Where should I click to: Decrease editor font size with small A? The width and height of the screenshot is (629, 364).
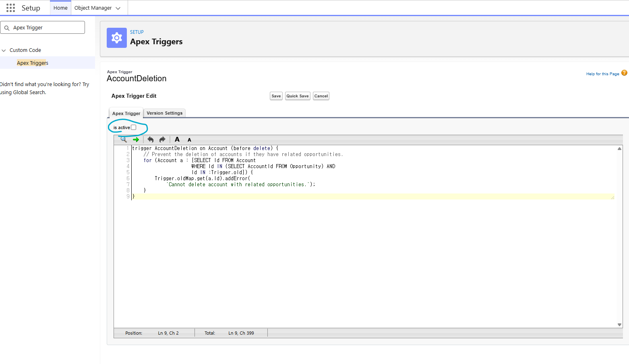click(x=189, y=140)
